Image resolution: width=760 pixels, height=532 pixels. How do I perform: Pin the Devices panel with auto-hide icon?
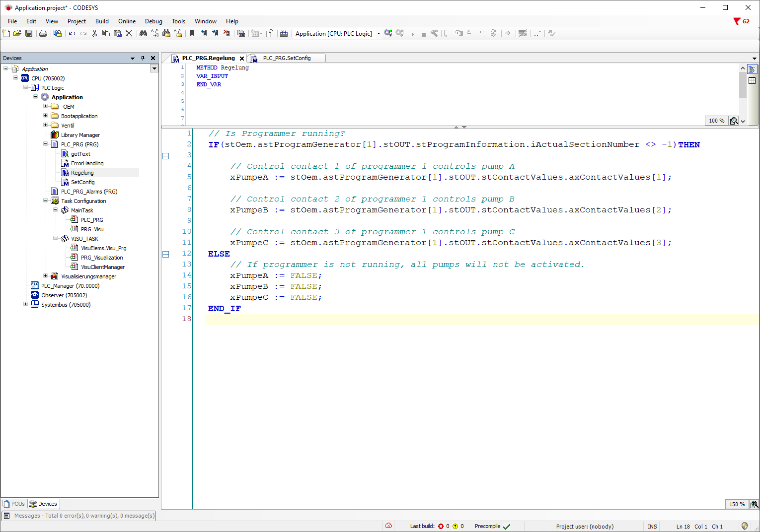143,58
